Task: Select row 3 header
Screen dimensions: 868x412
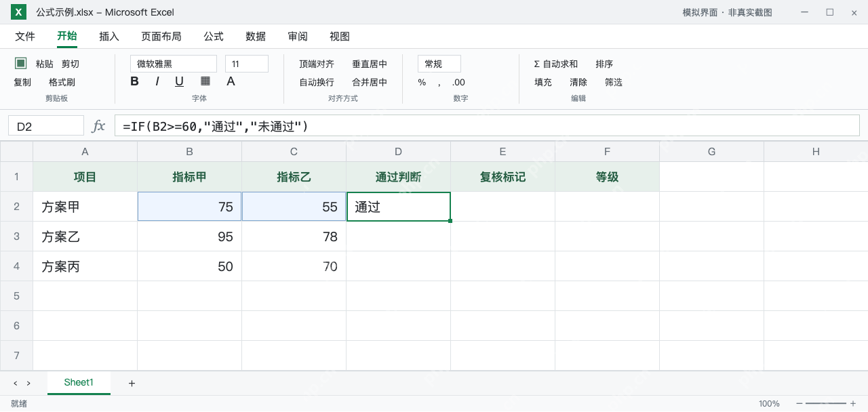Action: [16, 236]
